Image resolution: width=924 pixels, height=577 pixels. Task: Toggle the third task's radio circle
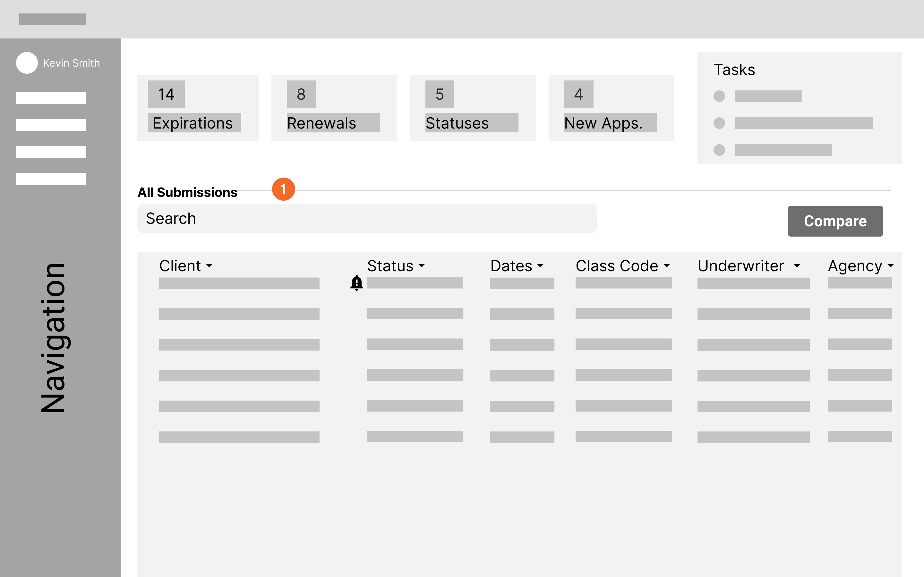[719, 150]
